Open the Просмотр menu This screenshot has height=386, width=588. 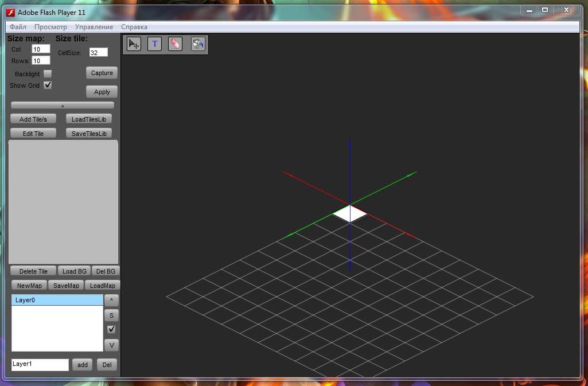click(50, 27)
